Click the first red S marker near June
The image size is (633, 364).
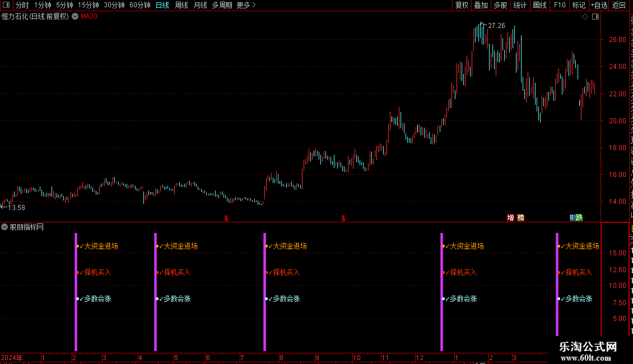pos(226,218)
